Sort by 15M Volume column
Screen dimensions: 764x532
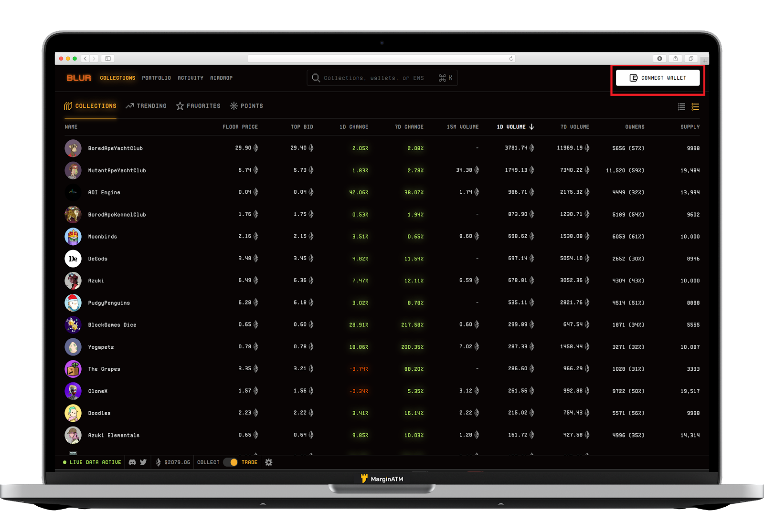coord(463,127)
